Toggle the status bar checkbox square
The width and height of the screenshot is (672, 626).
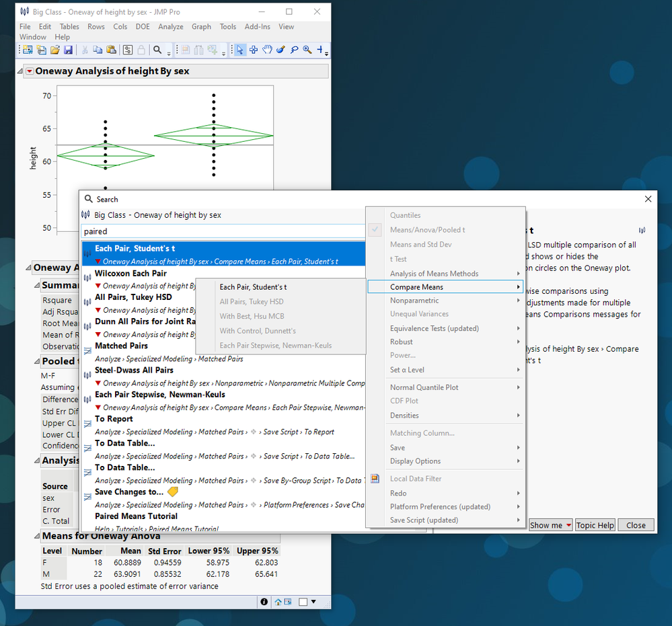303,602
